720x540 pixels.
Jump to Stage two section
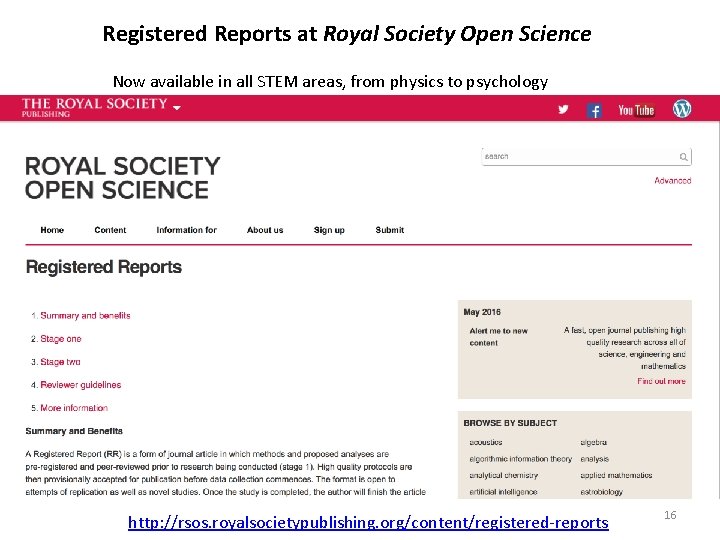tap(60, 362)
